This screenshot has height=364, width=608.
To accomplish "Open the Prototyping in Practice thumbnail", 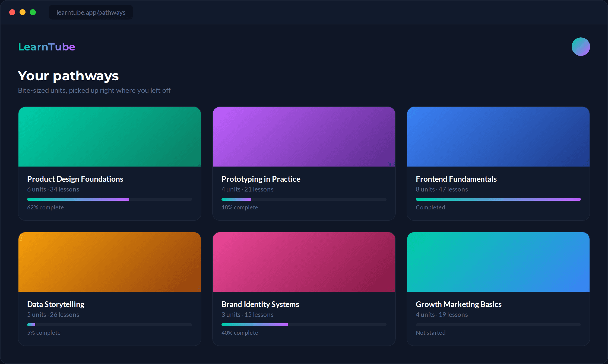I will pyautogui.click(x=304, y=137).
